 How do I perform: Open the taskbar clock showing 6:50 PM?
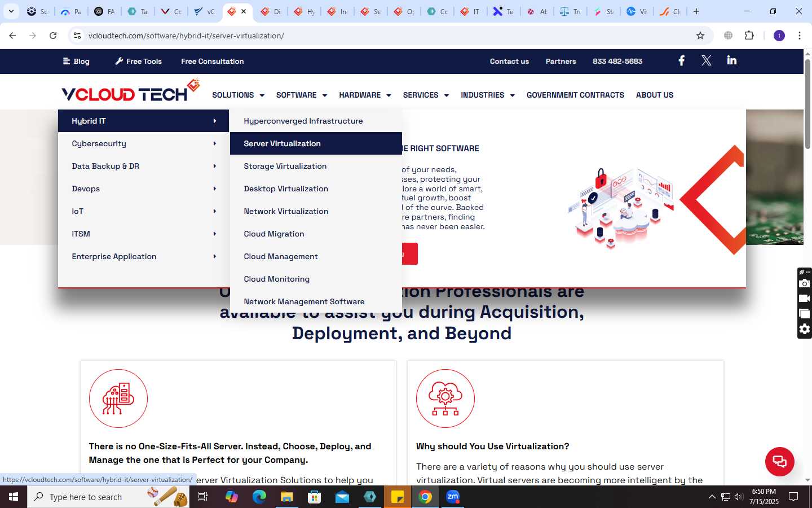764,497
